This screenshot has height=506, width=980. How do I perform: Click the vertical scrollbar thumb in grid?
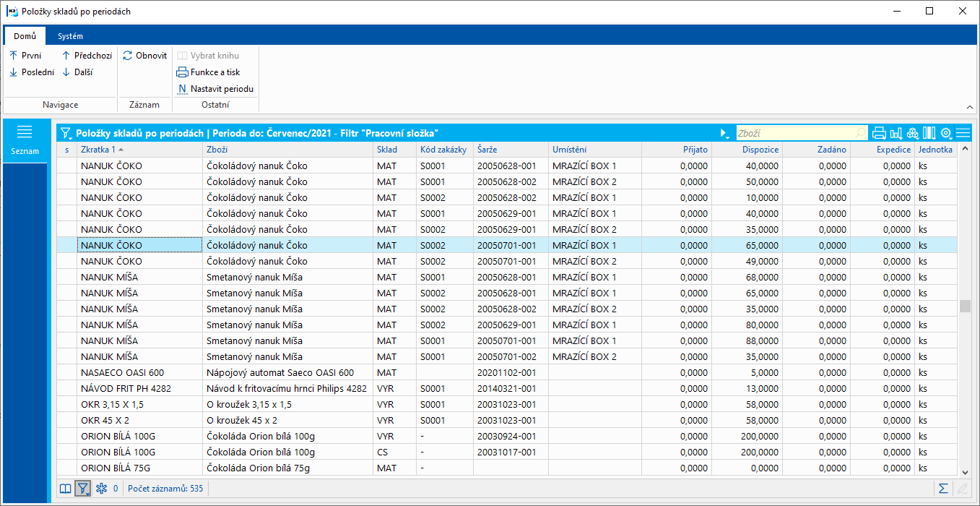pyautogui.click(x=965, y=306)
